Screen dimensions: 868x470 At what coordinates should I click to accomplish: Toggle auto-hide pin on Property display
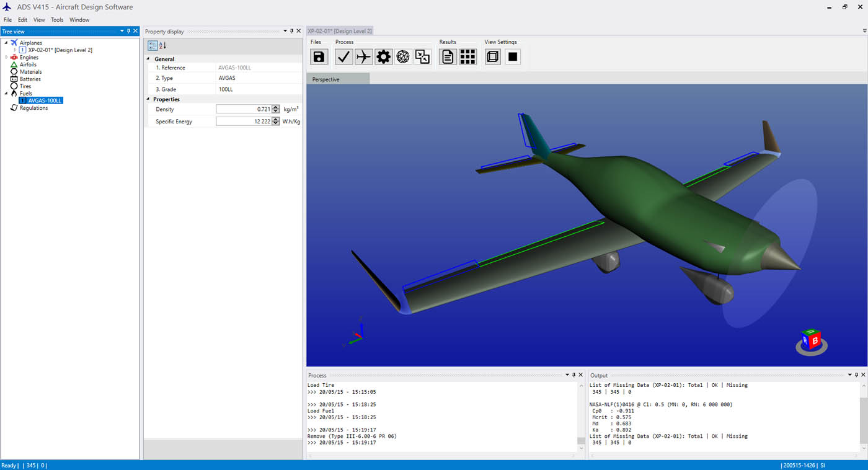pos(292,31)
